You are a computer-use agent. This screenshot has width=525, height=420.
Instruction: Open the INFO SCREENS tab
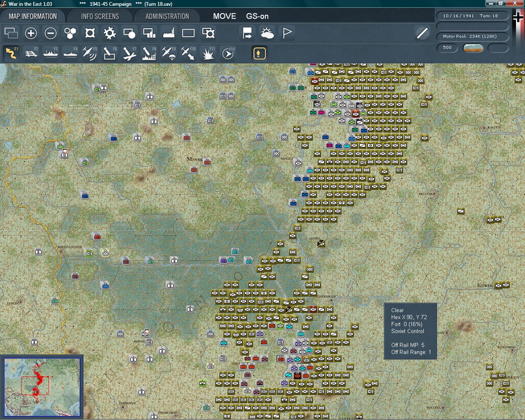[x=100, y=16]
